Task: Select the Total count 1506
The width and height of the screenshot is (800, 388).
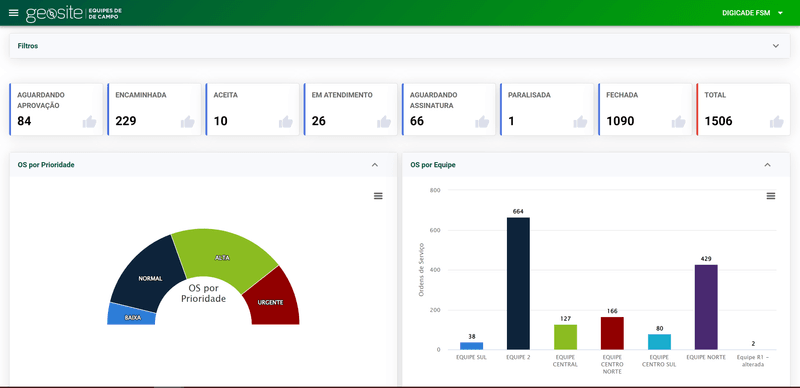Action: tap(718, 122)
